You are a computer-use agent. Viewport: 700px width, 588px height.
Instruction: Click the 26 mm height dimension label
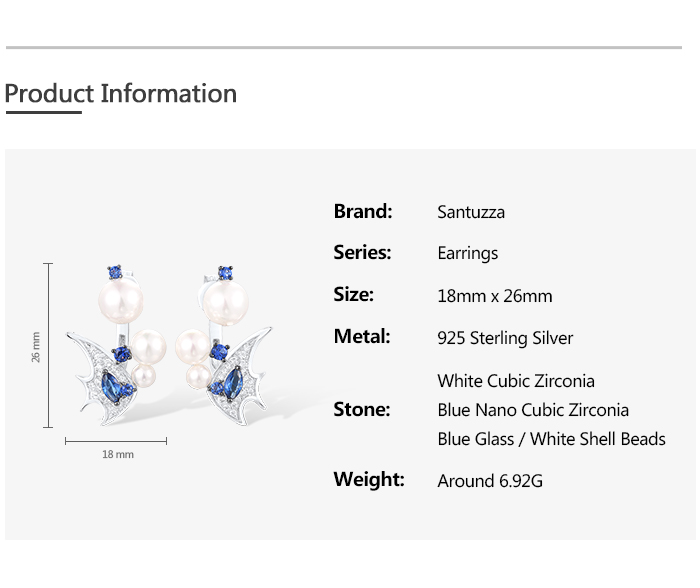click(36, 347)
